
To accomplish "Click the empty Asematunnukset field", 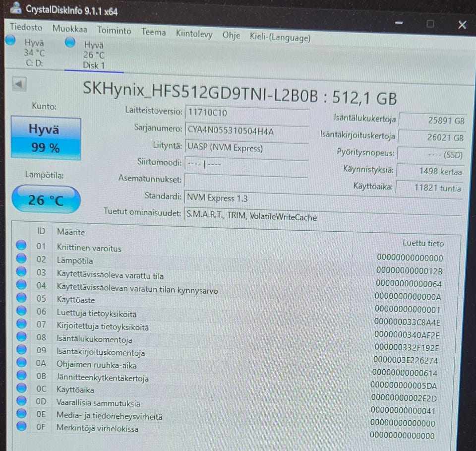I will 246,181.
